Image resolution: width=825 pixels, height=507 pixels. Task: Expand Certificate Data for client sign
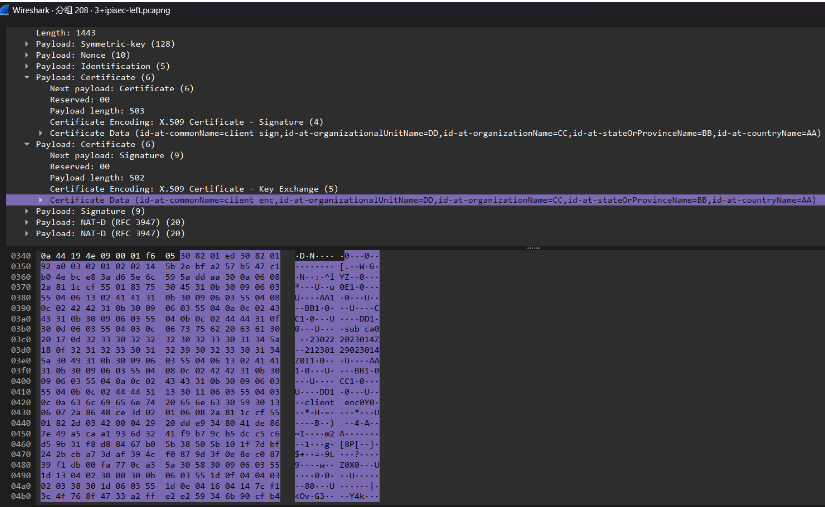(41, 133)
